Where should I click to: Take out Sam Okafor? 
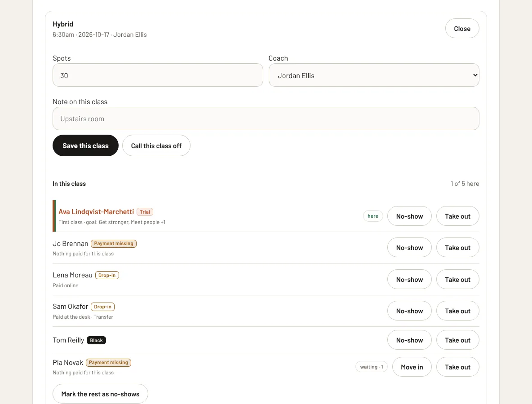pyautogui.click(x=458, y=311)
